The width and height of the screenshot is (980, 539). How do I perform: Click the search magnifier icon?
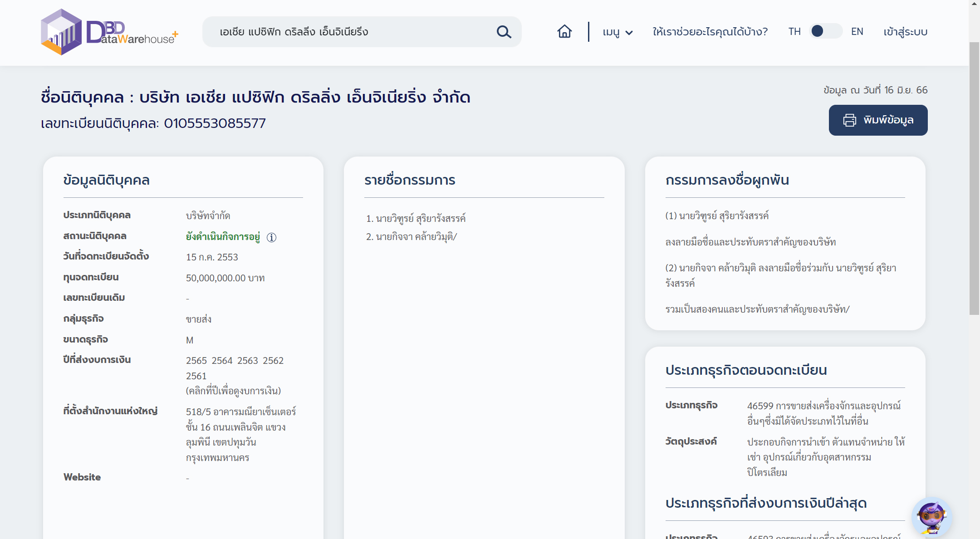[504, 32]
